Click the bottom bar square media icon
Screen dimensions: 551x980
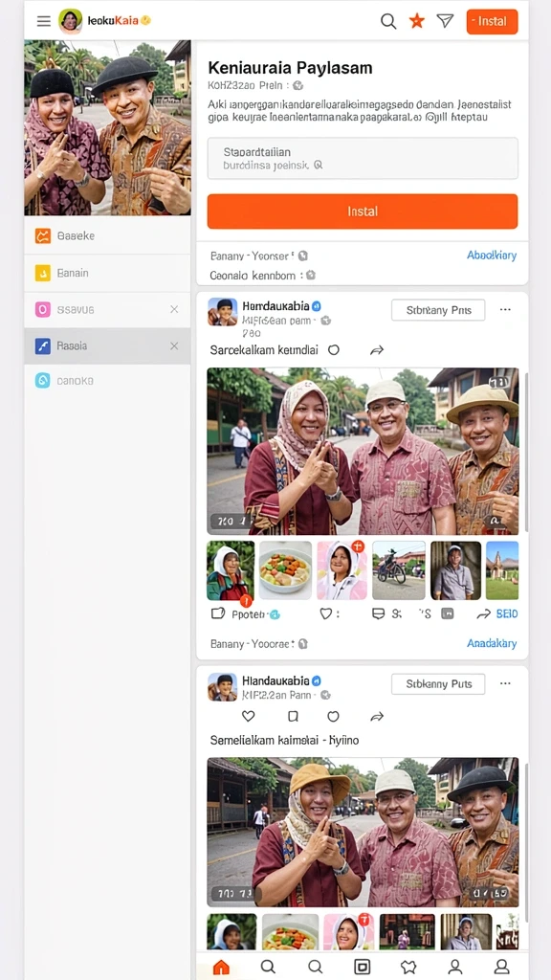tap(362, 967)
